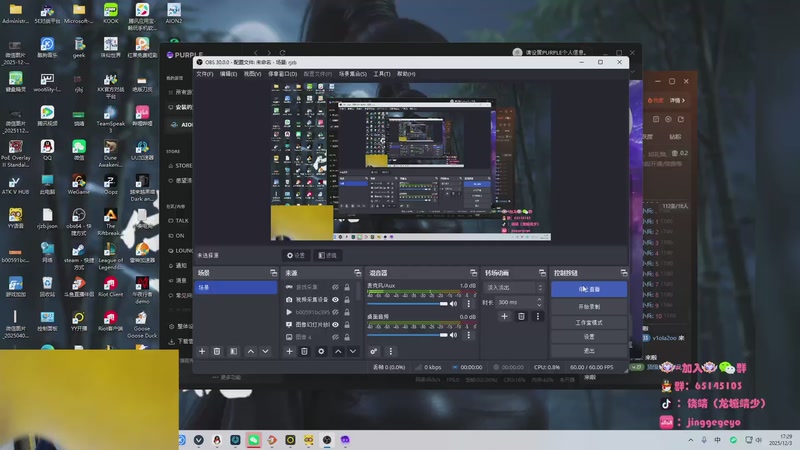Move selected source down in list

(x=353, y=351)
